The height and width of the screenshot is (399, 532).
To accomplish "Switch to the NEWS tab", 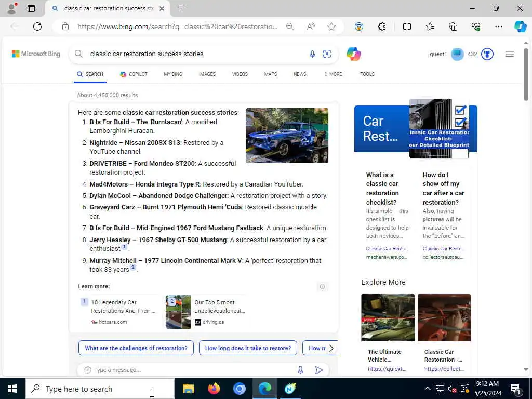I will coord(300,74).
